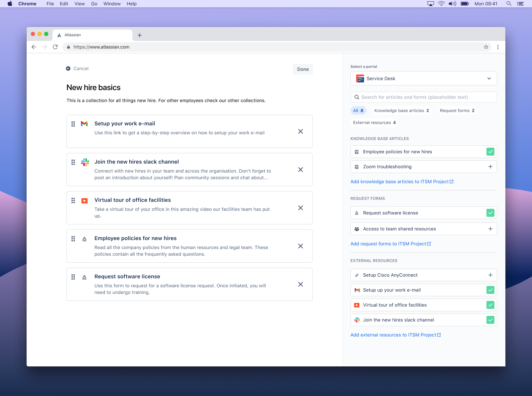This screenshot has width=532, height=396.
Task: Select the Request forms filter tab
Action: [457, 110]
